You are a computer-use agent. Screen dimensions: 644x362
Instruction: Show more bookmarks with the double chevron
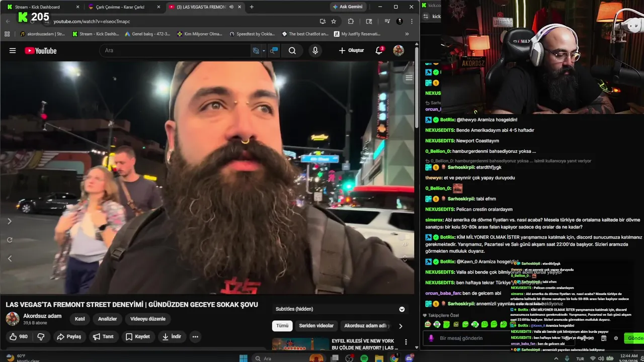coord(407,34)
